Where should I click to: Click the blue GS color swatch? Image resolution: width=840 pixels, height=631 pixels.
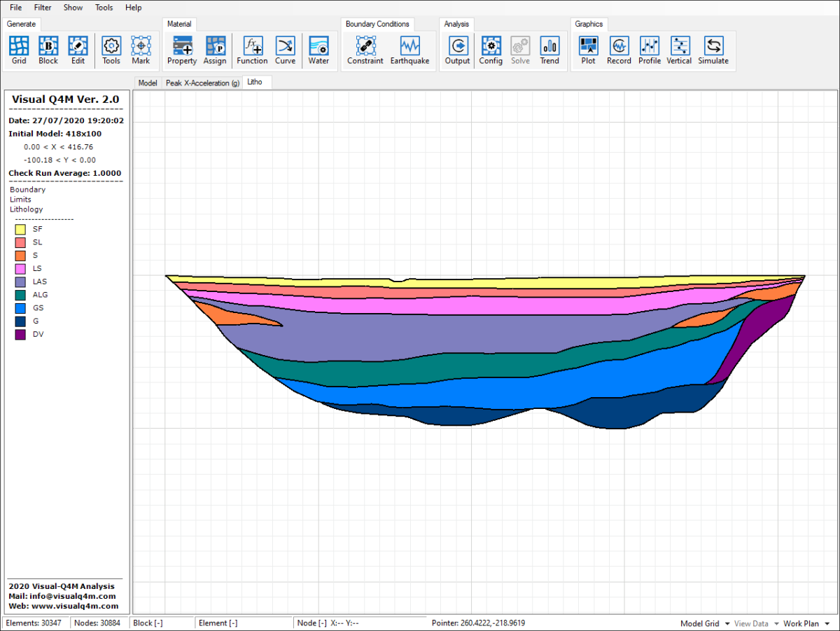20,308
